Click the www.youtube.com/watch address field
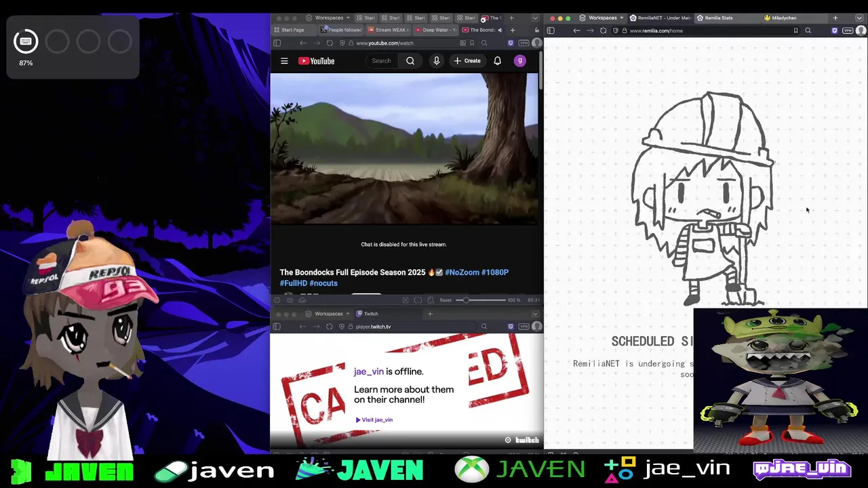Image resolution: width=868 pixels, height=488 pixels. [406, 43]
